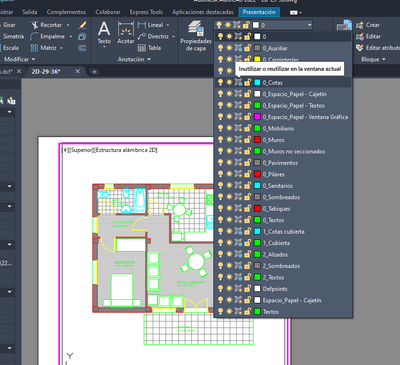Image resolution: width=400 pixels, height=365 pixels.
Task: Click the Editar block tool
Action: pos(368,36)
